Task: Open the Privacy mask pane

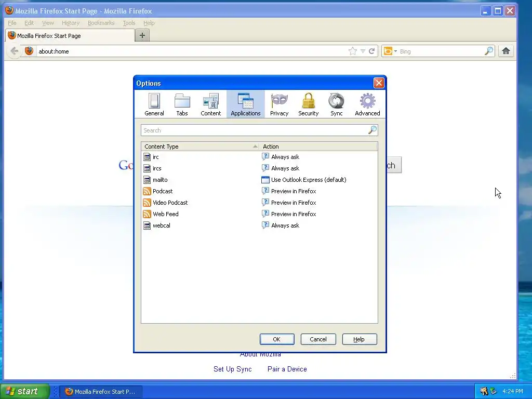Action: [x=279, y=104]
